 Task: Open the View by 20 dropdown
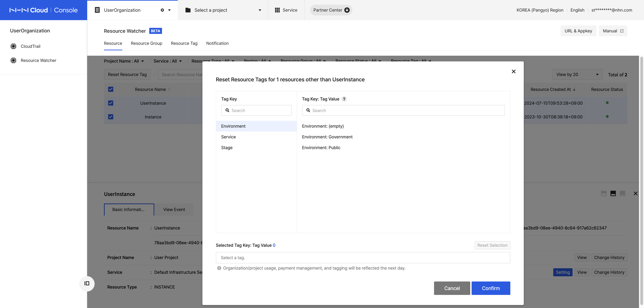point(577,74)
